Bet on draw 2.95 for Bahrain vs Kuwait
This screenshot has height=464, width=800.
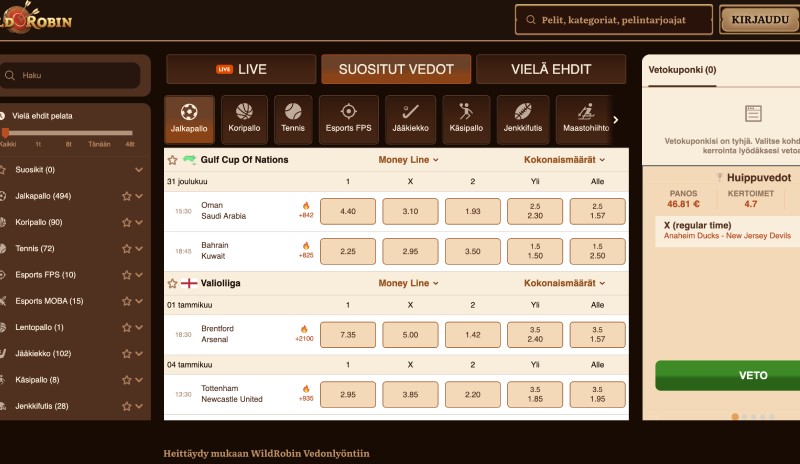tap(410, 252)
